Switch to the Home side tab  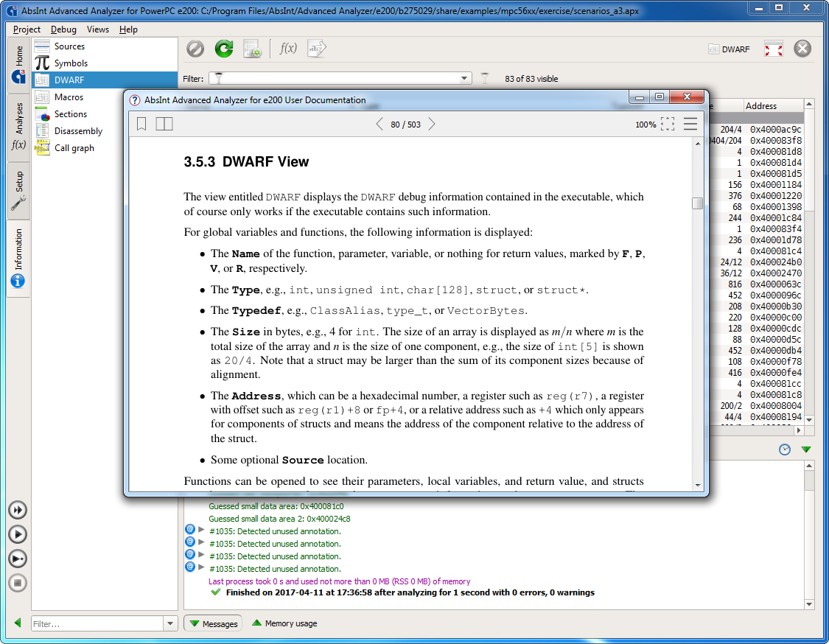(x=18, y=64)
